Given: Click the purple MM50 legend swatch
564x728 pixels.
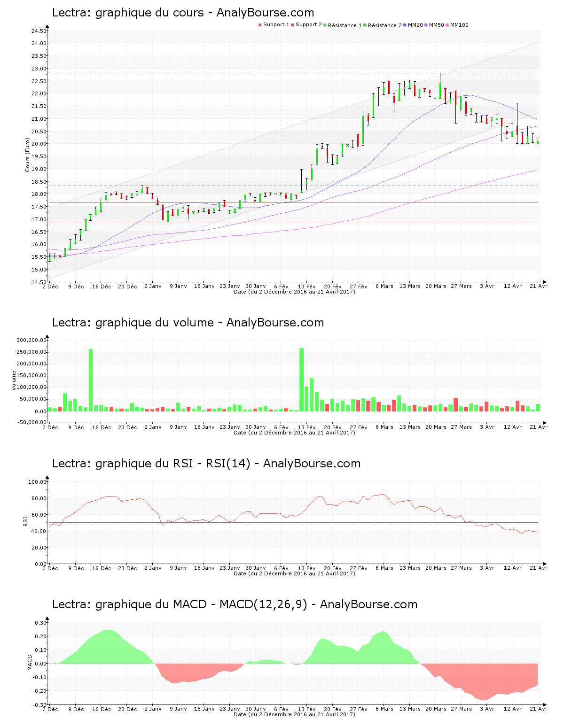Looking at the screenshot, I should [426, 25].
